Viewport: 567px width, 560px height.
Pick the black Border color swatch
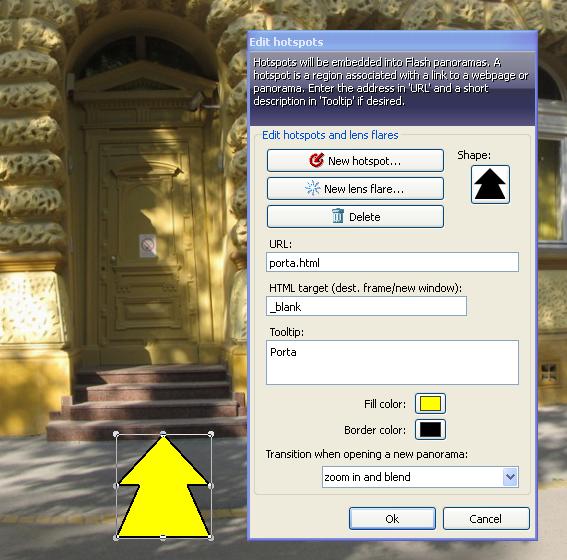430,429
